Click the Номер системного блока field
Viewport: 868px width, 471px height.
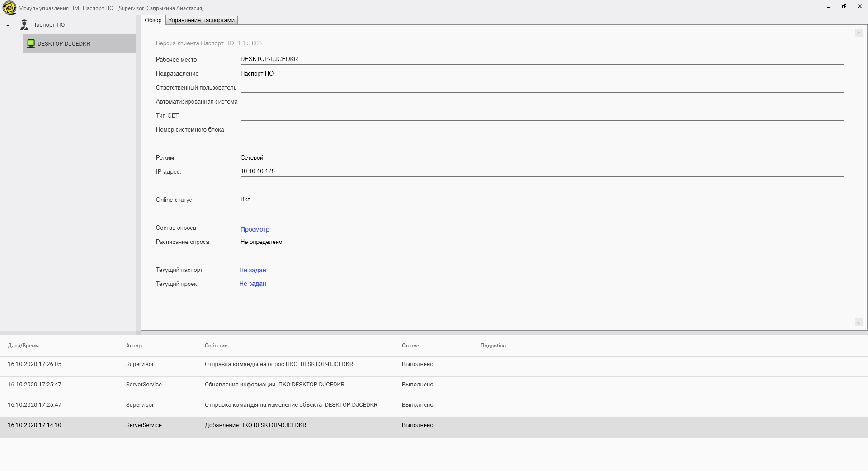pyautogui.click(x=542, y=129)
